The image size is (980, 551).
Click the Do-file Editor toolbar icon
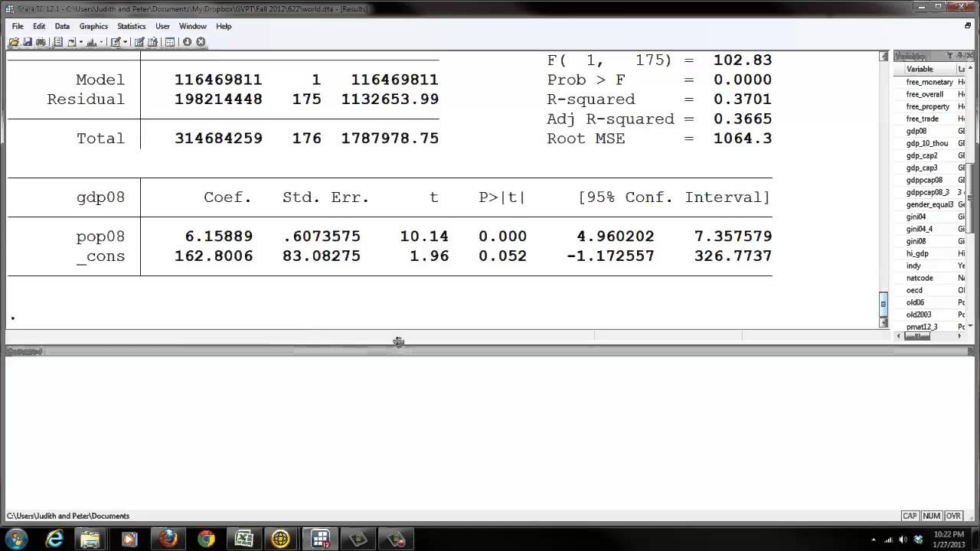(x=115, y=42)
